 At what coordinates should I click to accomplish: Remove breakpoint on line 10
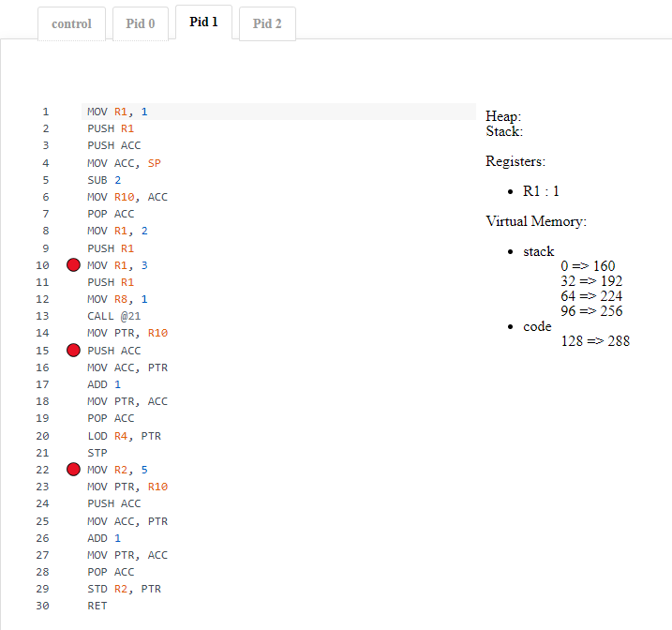[x=73, y=265]
